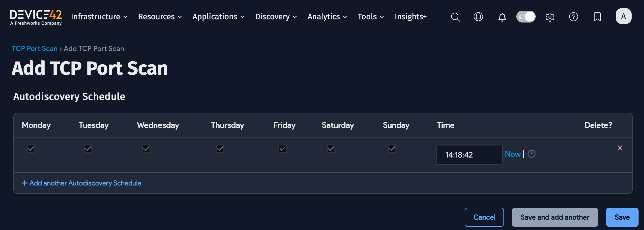Image resolution: width=644 pixels, height=230 pixels.
Task: Open the bookmarks icon
Action: click(597, 17)
